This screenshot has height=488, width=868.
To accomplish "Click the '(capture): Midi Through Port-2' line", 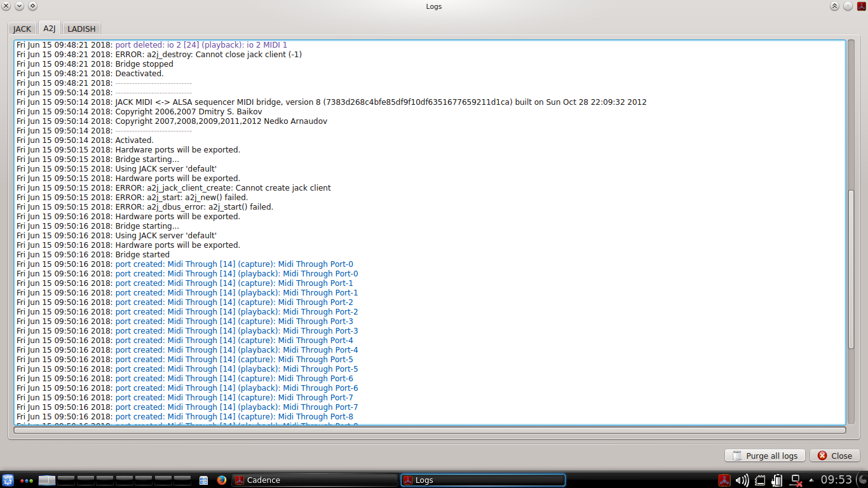I will pos(185,302).
